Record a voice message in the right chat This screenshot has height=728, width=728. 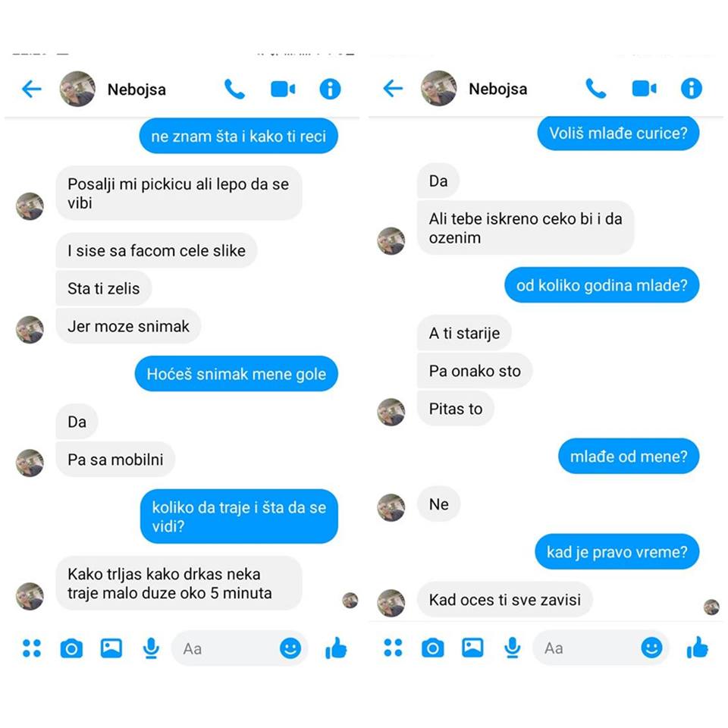coord(512,648)
